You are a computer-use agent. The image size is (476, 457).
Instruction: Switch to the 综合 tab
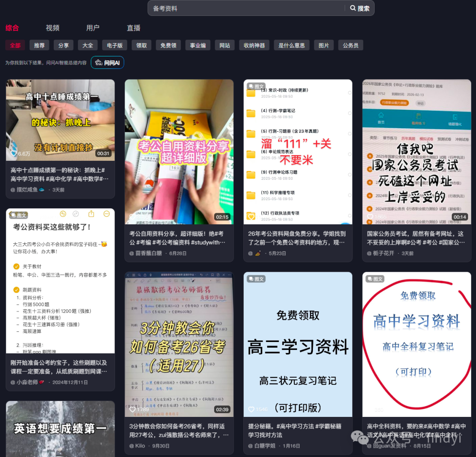(x=12, y=28)
